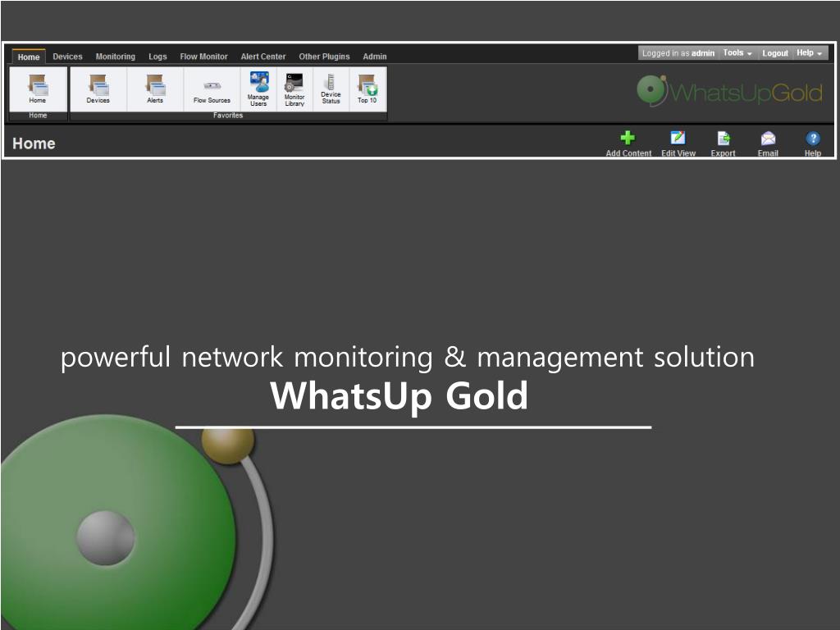Click the Logged in as admin label
Viewport: 840px width, 630px height.
(x=678, y=53)
